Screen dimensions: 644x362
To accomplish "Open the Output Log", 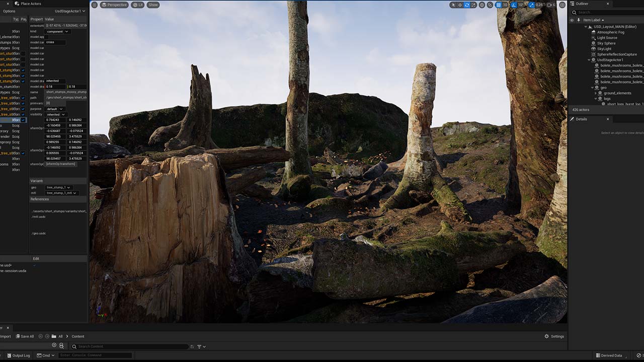I will pos(18,355).
